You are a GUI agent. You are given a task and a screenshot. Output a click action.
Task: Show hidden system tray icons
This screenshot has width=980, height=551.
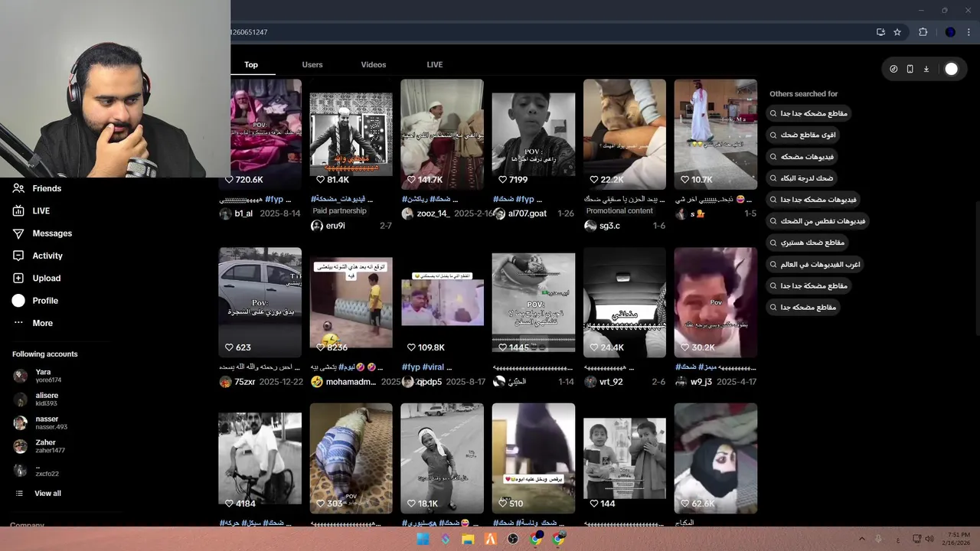[x=862, y=539]
